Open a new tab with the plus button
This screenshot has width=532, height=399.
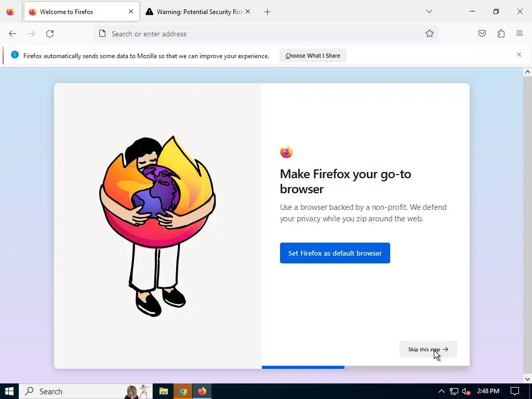point(268,12)
